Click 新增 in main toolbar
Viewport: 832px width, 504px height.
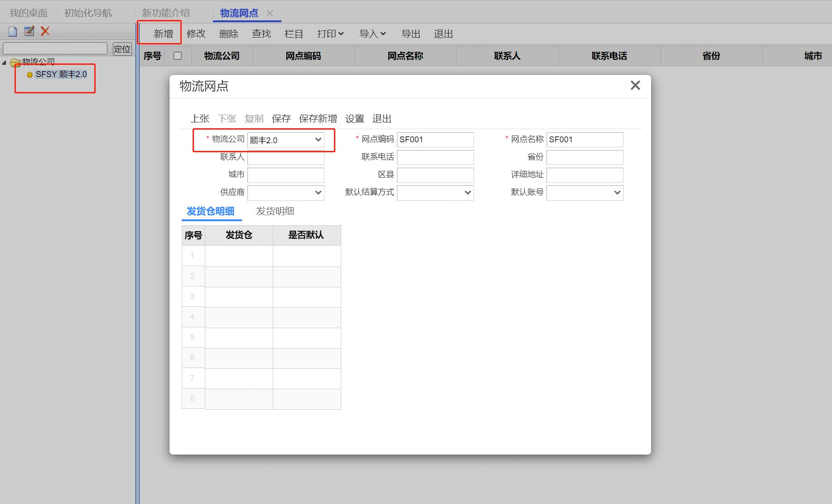[x=163, y=34]
